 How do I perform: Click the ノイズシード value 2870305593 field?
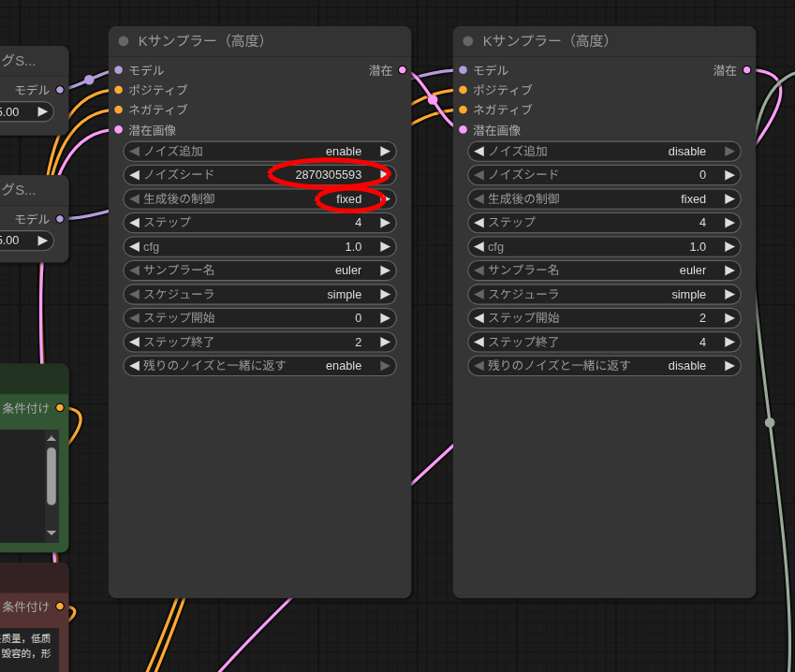click(x=328, y=175)
